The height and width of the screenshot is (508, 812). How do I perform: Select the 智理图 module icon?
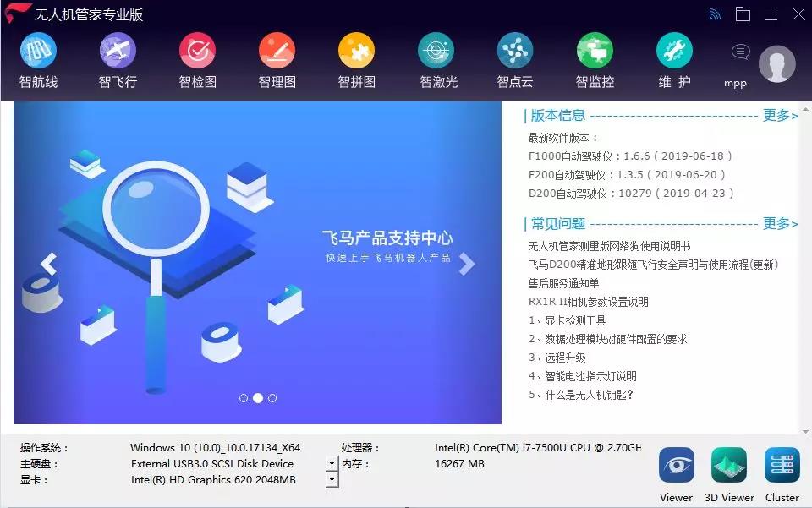click(277, 52)
